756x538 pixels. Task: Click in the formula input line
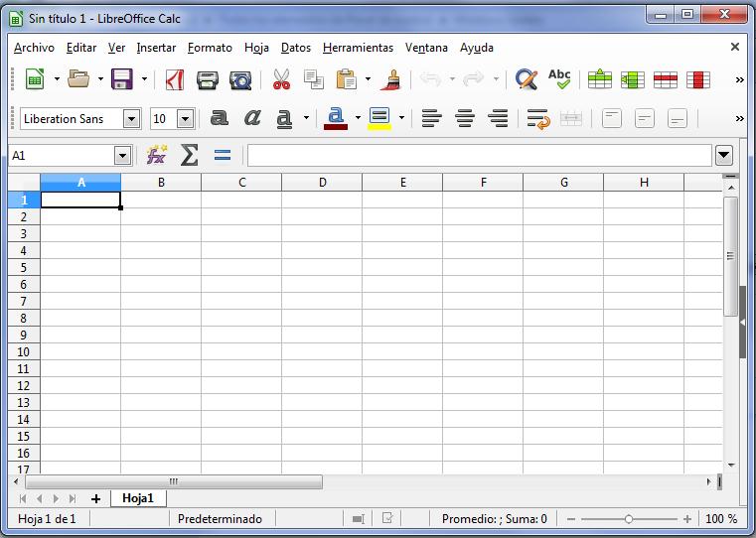click(x=479, y=155)
